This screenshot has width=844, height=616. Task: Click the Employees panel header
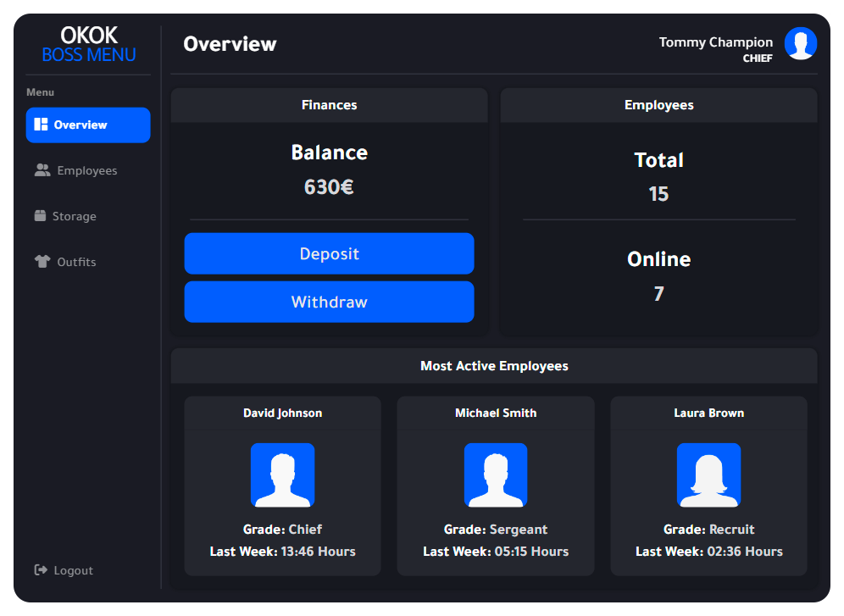click(x=658, y=105)
